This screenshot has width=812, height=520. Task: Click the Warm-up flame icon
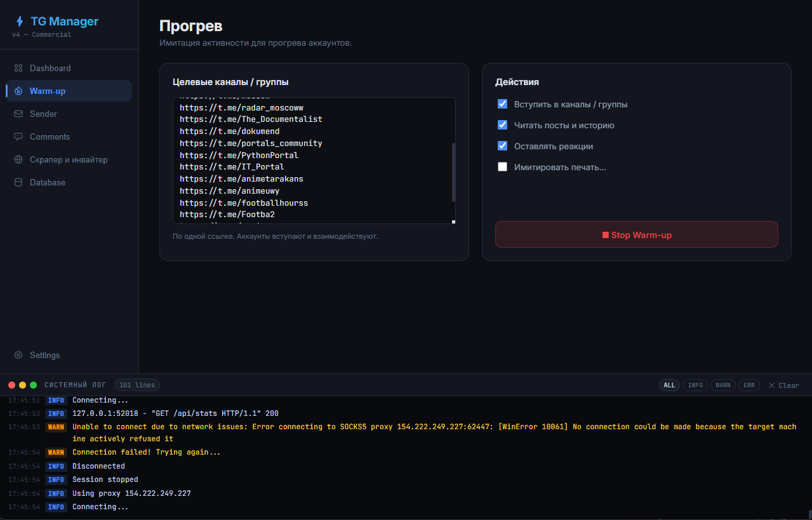click(x=18, y=91)
